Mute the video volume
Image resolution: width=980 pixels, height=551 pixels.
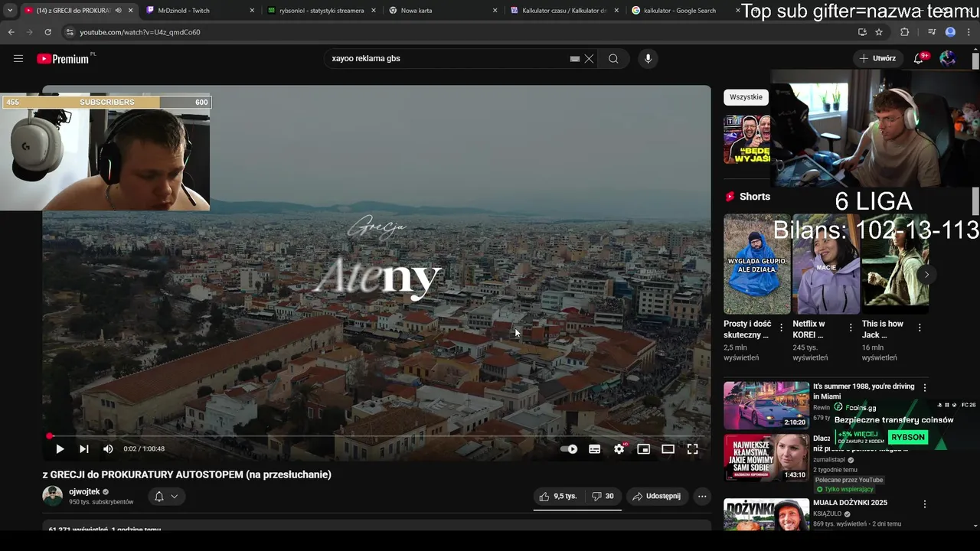click(108, 449)
